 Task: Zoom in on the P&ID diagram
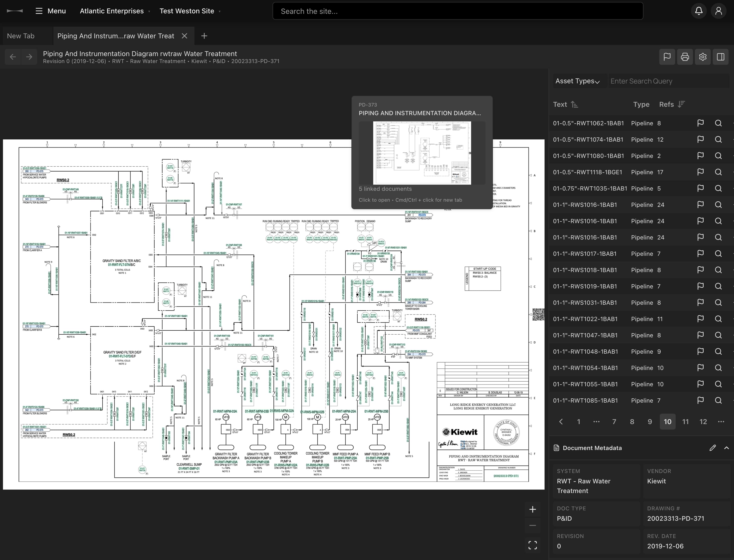533,509
